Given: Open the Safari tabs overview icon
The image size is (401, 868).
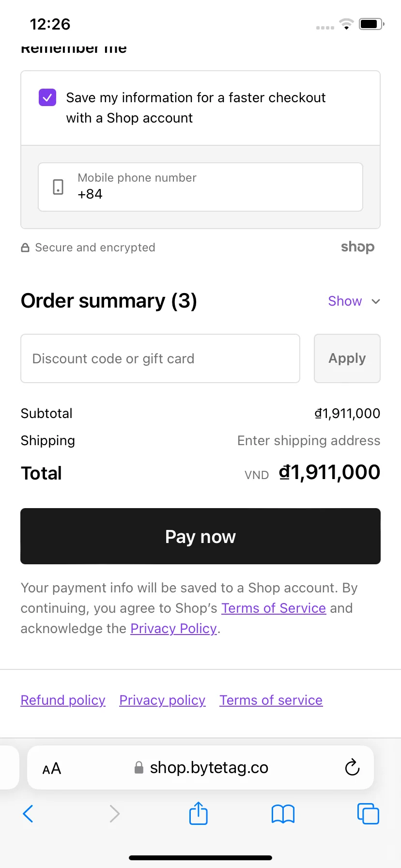Looking at the screenshot, I should coord(368,813).
